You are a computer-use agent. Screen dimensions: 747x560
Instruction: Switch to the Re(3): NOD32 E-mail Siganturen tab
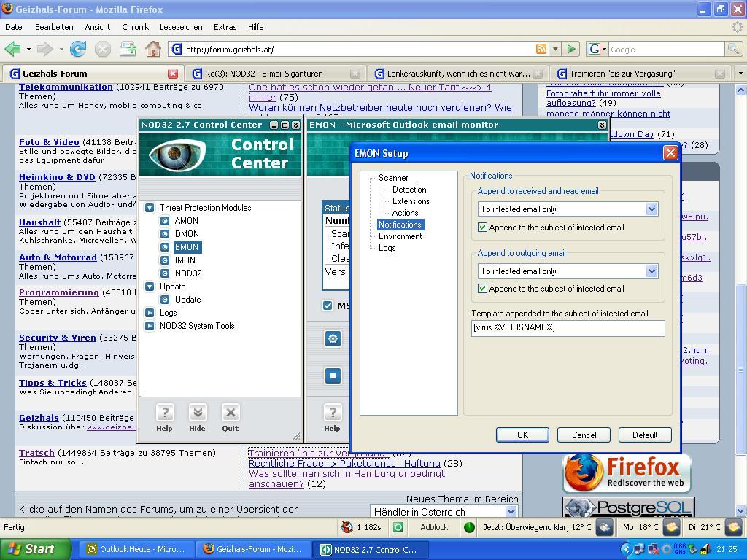click(x=275, y=74)
